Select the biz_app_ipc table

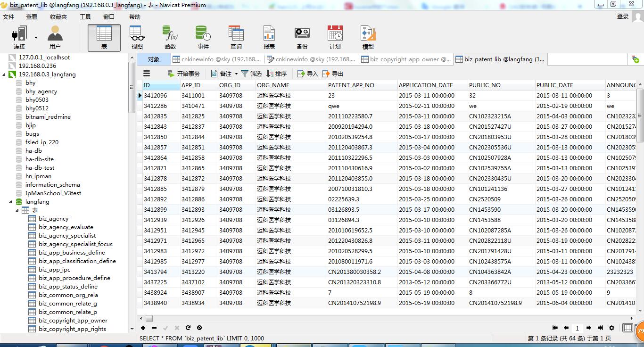[54, 270]
